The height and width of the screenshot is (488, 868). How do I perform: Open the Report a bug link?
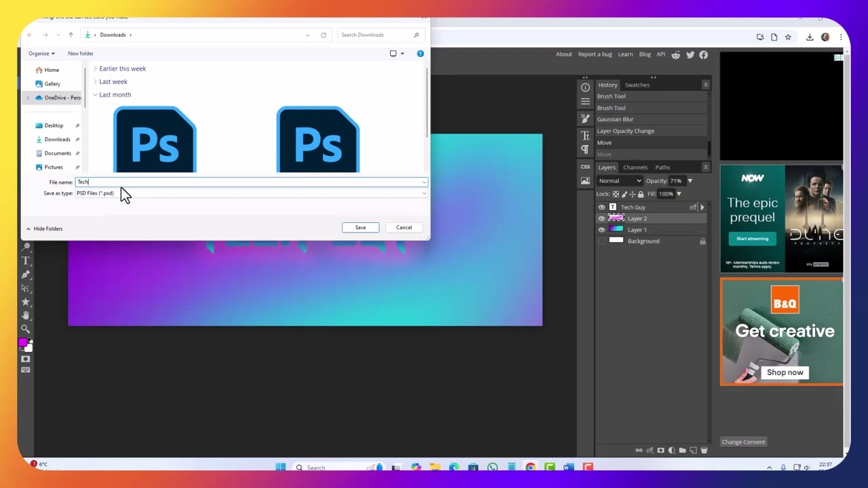pyautogui.click(x=595, y=55)
